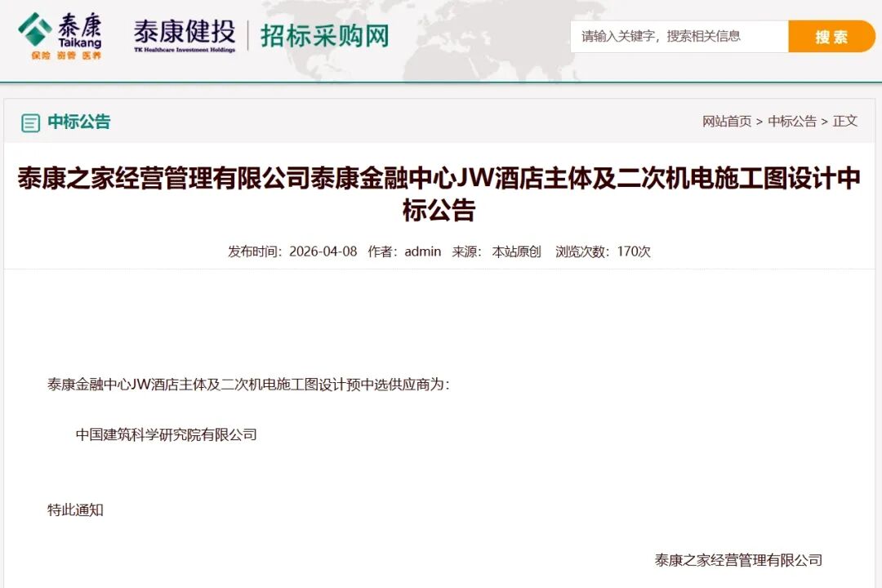This screenshot has height=588, width=882.
Task: Go to 网站首页 in the breadcrumb
Action: click(x=726, y=121)
